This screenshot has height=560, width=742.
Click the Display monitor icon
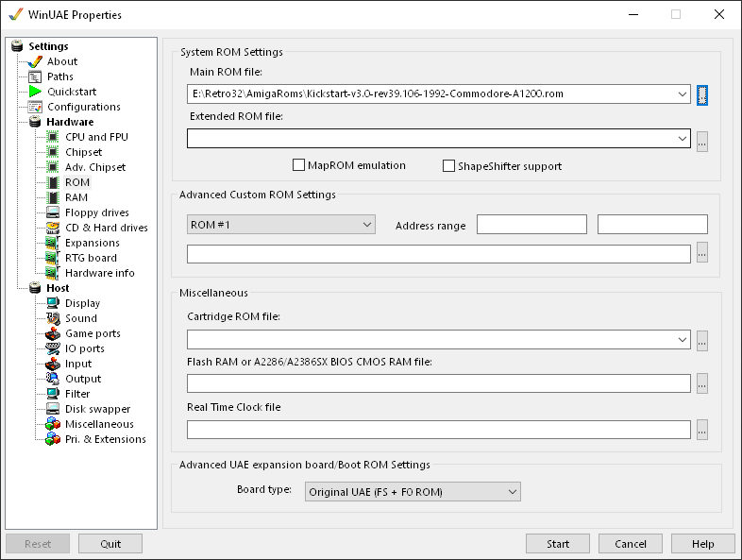pos(53,303)
